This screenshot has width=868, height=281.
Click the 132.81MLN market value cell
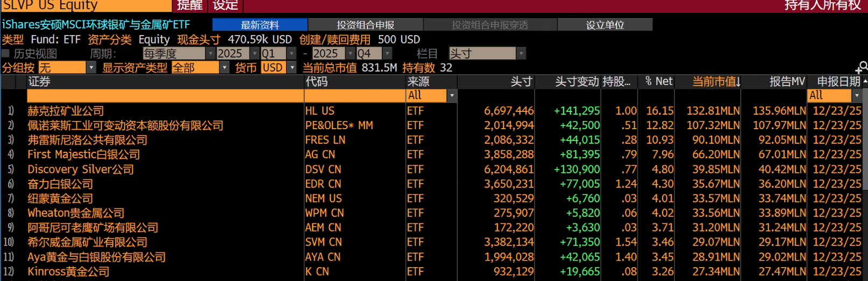(x=713, y=111)
